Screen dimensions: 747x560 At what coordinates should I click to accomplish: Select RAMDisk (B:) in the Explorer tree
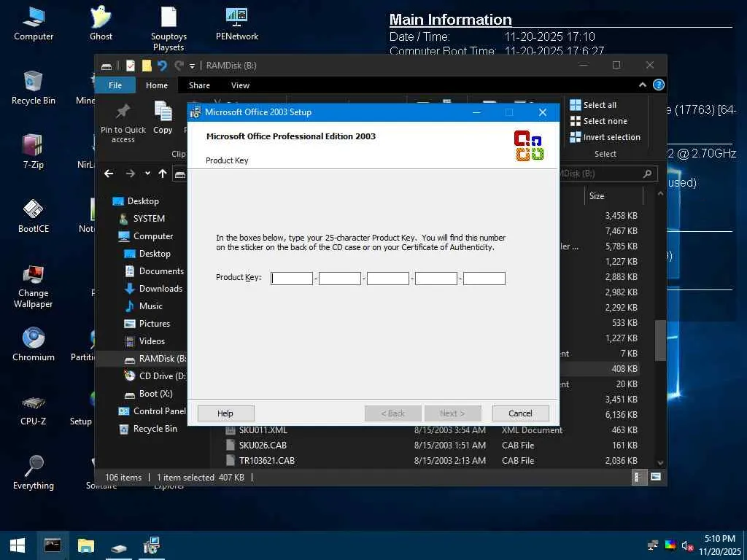pos(155,359)
